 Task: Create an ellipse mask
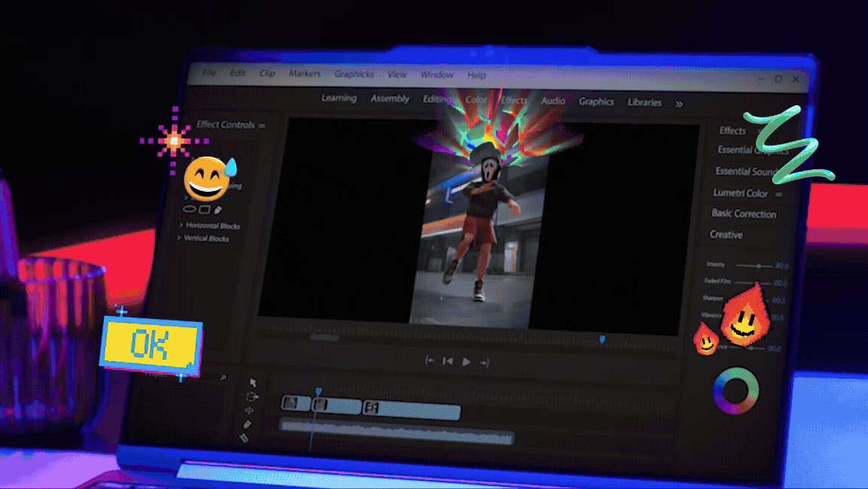coord(190,209)
